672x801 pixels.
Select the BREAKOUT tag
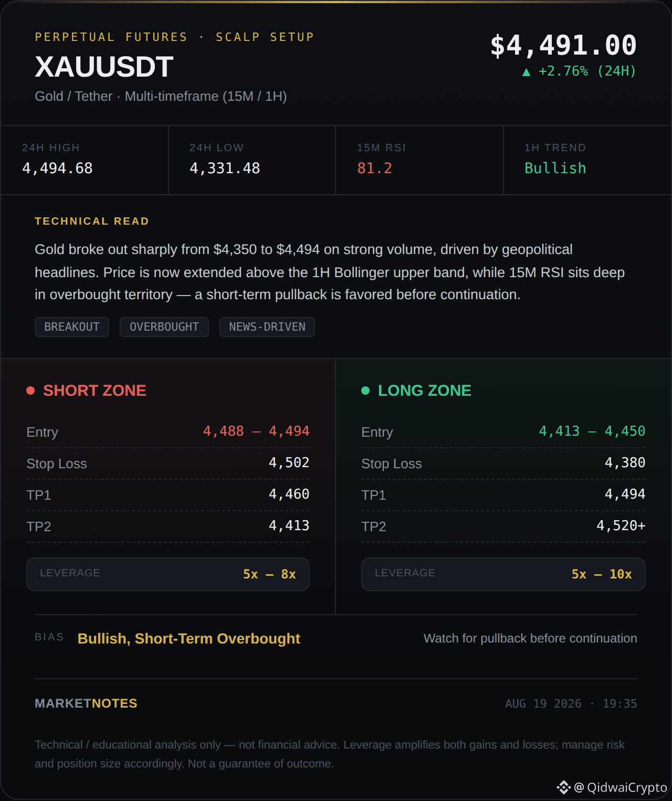point(72,327)
